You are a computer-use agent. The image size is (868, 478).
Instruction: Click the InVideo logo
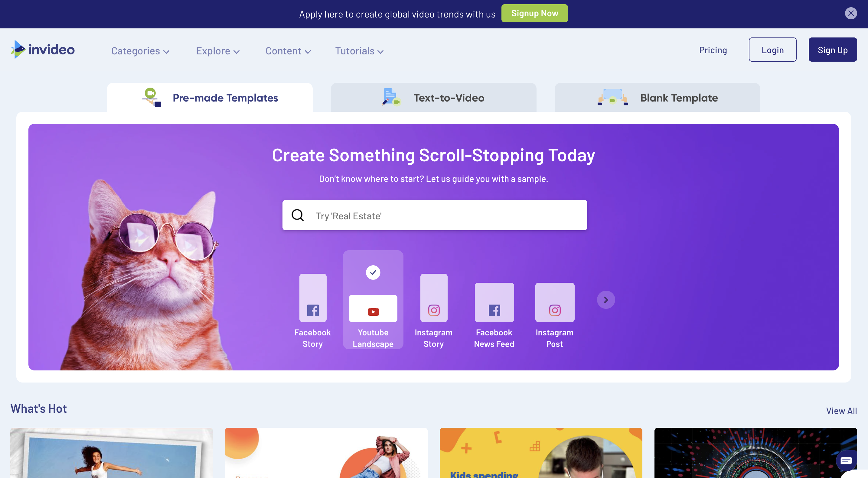pyautogui.click(x=42, y=50)
